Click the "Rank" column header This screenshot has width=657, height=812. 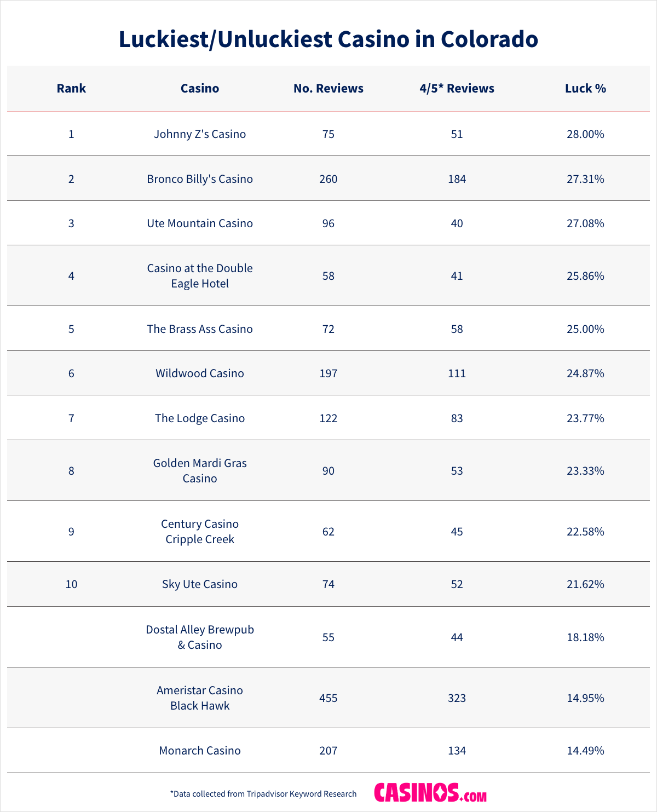point(71,89)
